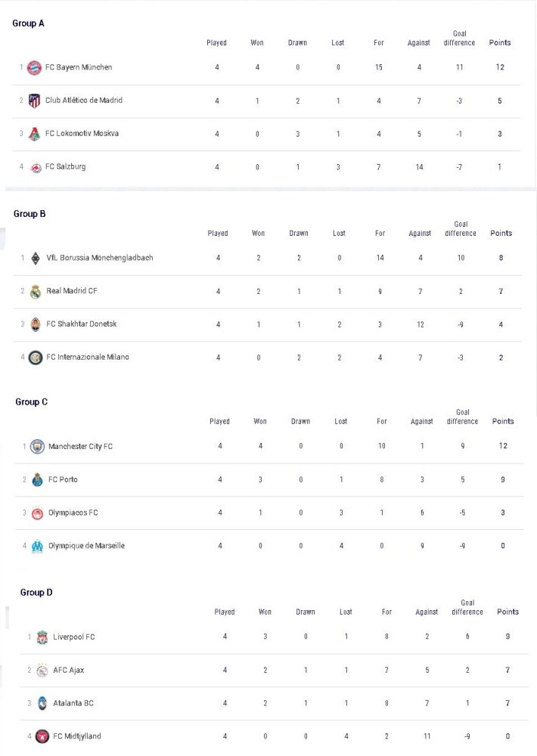This screenshot has width=537, height=756.
Task: Open the FC Lokomotiv Moskva team link
Action: [82, 133]
